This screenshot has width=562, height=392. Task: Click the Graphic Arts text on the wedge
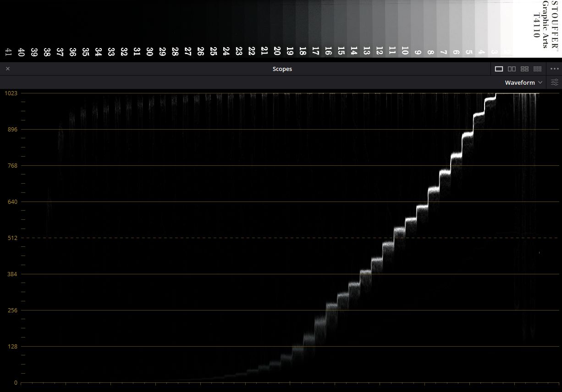pos(545,24)
